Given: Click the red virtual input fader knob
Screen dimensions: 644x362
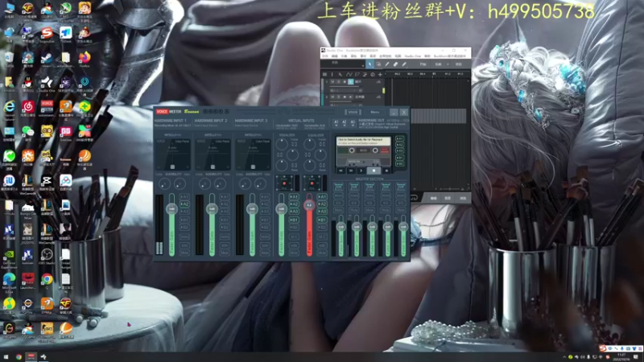Looking at the screenshot, I should click(x=310, y=205).
